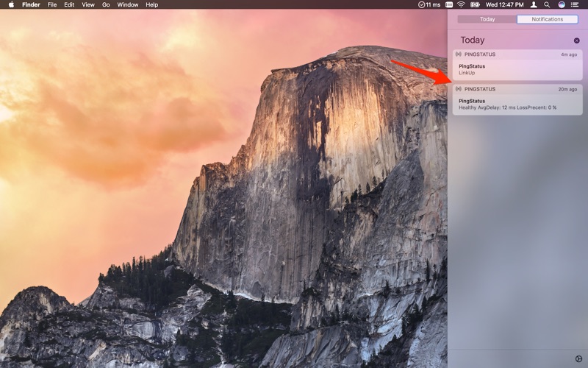Open the File menu
Image resolution: width=588 pixels, height=368 pixels.
(52, 4)
